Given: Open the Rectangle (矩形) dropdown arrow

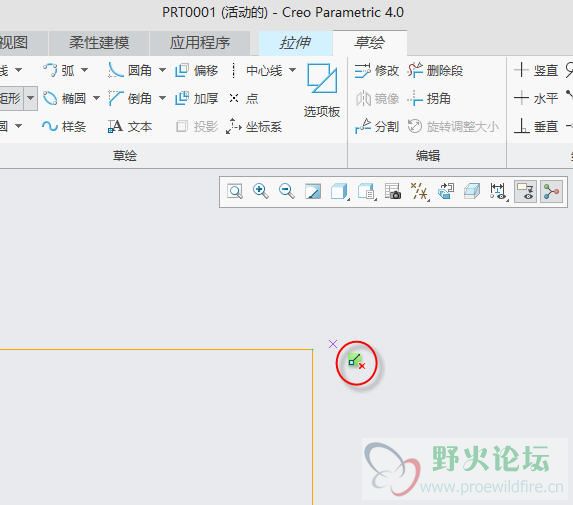Looking at the screenshot, I should (x=31, y=98).
